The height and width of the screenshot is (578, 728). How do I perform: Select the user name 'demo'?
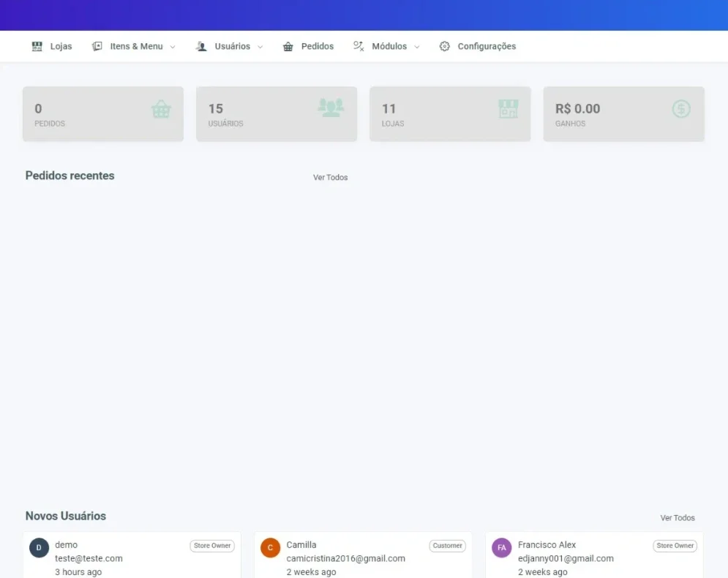(67, 544)
